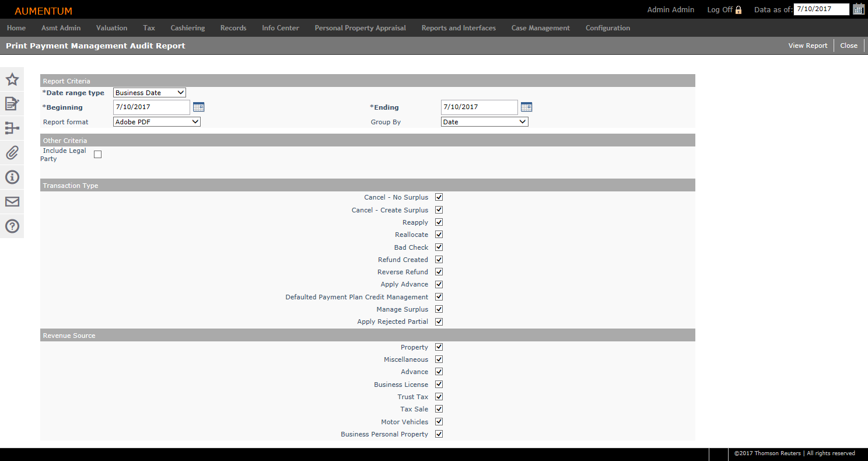
Task: Click the favorites star sidebar icon
Action: click(12, 79)
